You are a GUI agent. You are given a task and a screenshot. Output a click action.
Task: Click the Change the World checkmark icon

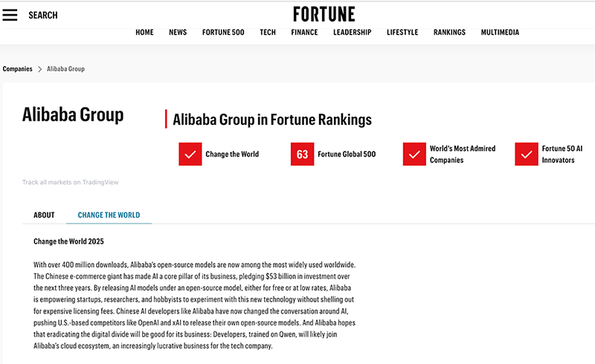click(x=190, y=154)
